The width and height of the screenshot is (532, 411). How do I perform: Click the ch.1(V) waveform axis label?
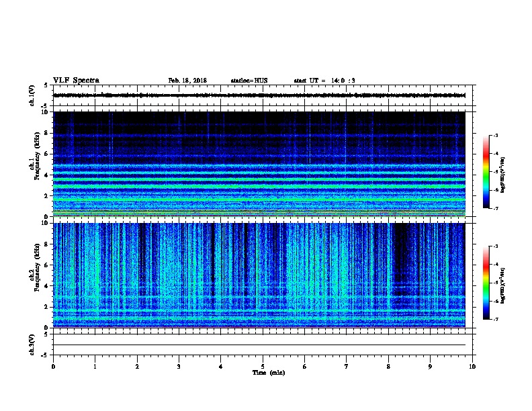coord(32,95)
